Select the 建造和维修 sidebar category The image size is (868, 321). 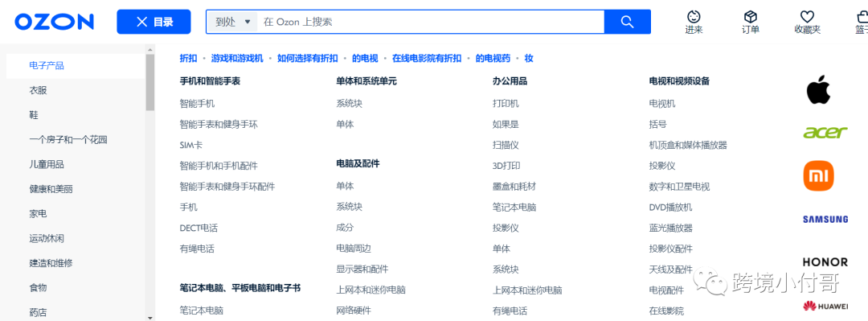pos(51,263)
